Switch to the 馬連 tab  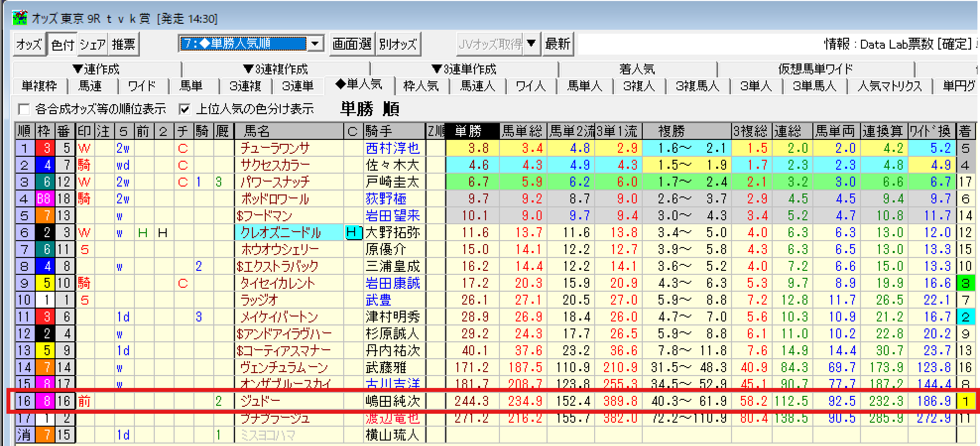coord(90,86)
